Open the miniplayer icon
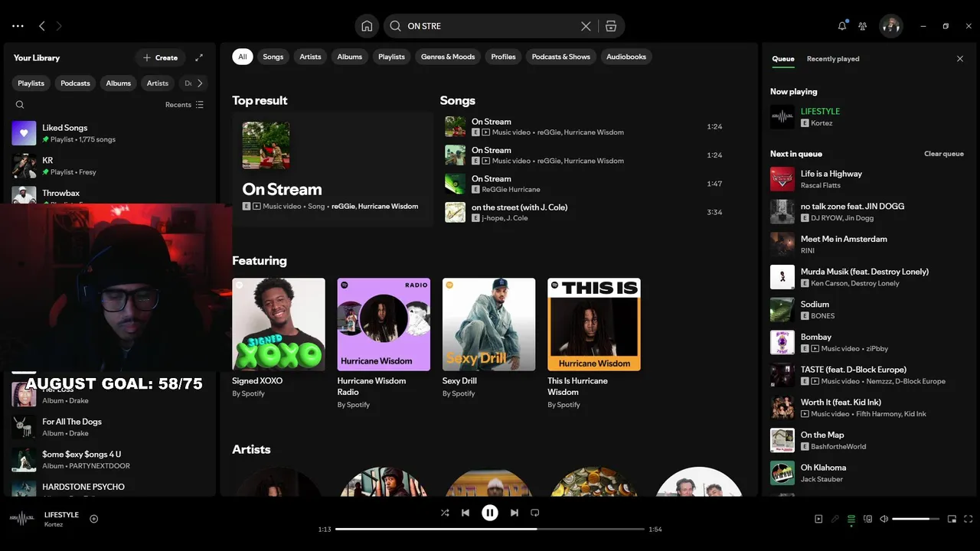This screenshot has width=980, height=551. coord(952,519)
